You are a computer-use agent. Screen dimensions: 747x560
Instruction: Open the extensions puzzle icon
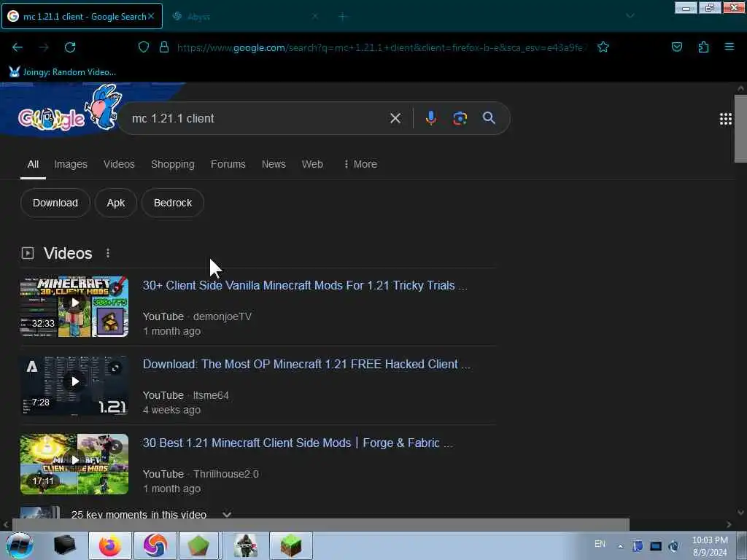point(703,47)
